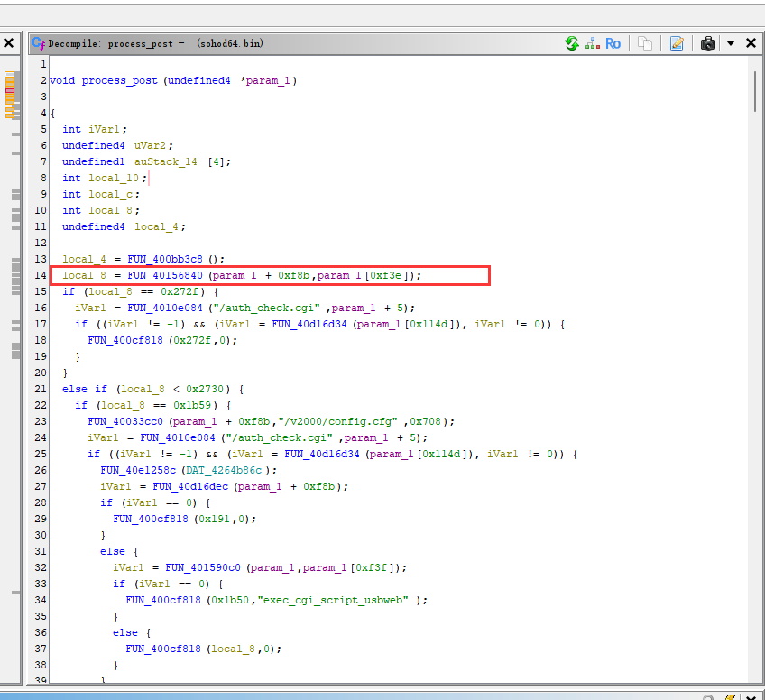The image size is (765, 700).
Task: Click function name process_post in signature
Action: click(119, 80)
